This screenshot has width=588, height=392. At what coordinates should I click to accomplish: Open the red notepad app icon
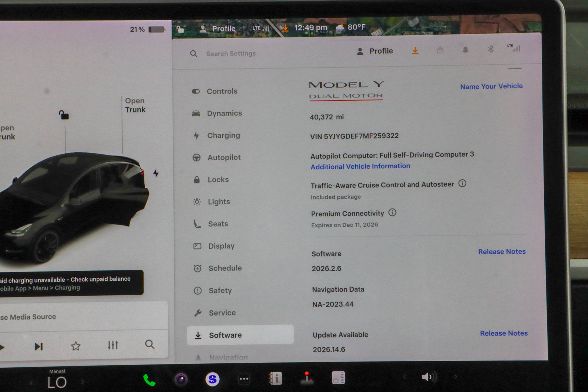click(338, 377)
